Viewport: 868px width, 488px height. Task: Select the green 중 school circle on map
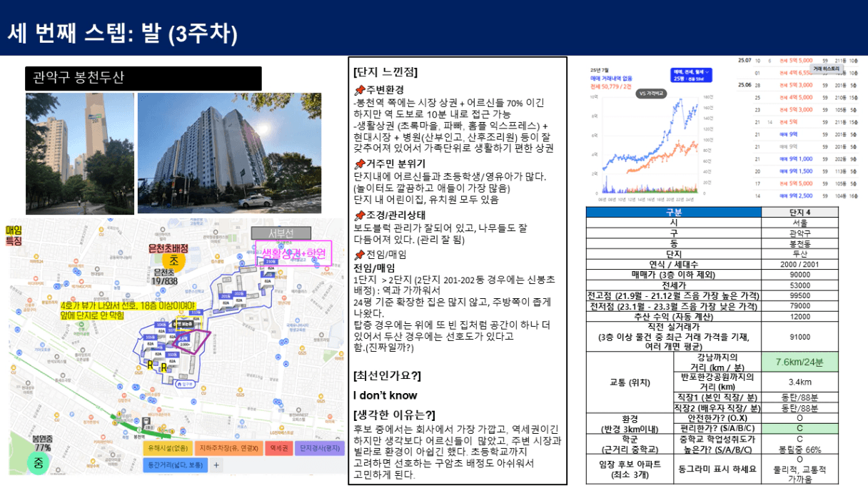tap(37, 463)
